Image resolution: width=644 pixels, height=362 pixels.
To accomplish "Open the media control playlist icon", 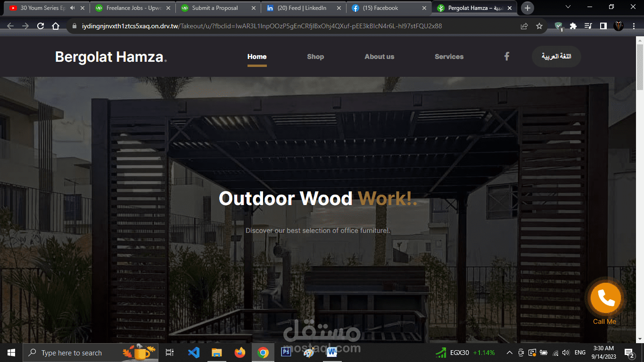I will (x=588, y=26).
